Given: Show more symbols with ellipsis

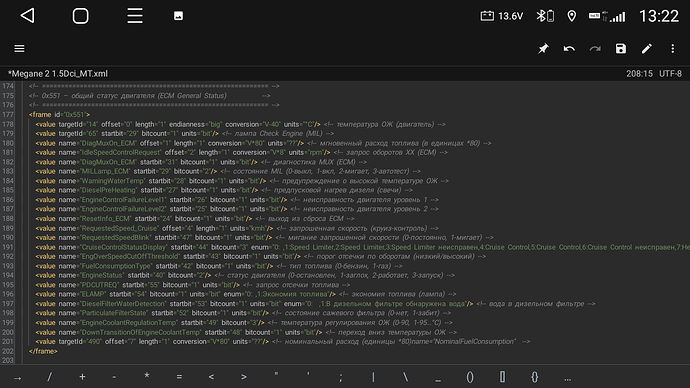Looking at the screenshot, I should [567, 378].
